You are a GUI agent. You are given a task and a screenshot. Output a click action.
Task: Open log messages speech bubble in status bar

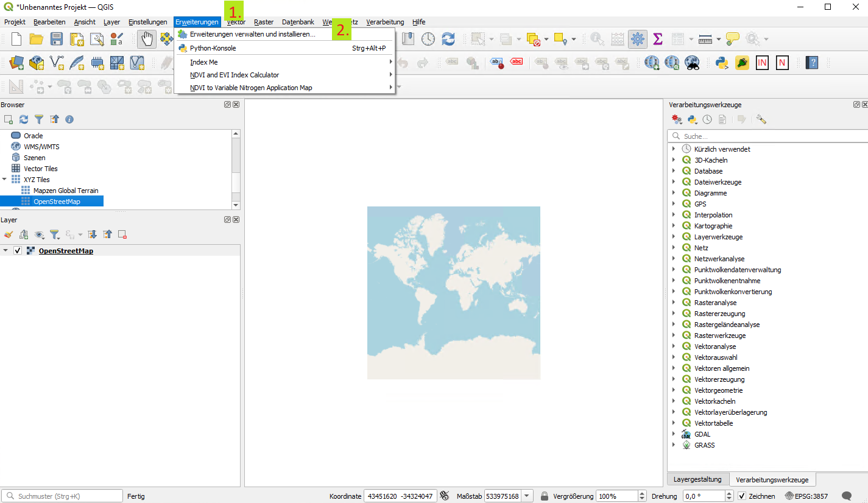click(847, 496)
